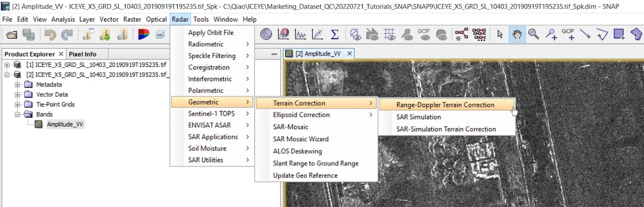Expand the Ellipsoid Correction submenu
The image size is (644, 207).
tap(317, 115)
